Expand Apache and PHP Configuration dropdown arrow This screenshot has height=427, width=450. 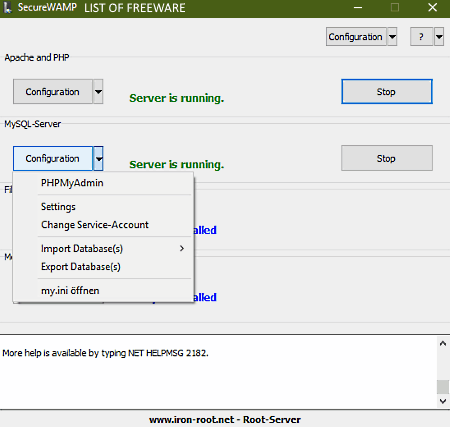98,92
